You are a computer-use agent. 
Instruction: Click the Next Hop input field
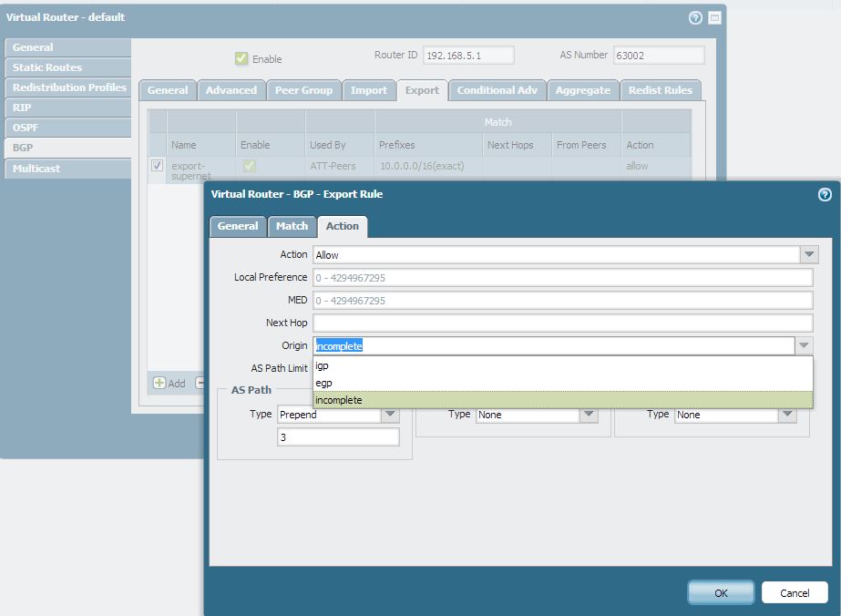point(562,323)
